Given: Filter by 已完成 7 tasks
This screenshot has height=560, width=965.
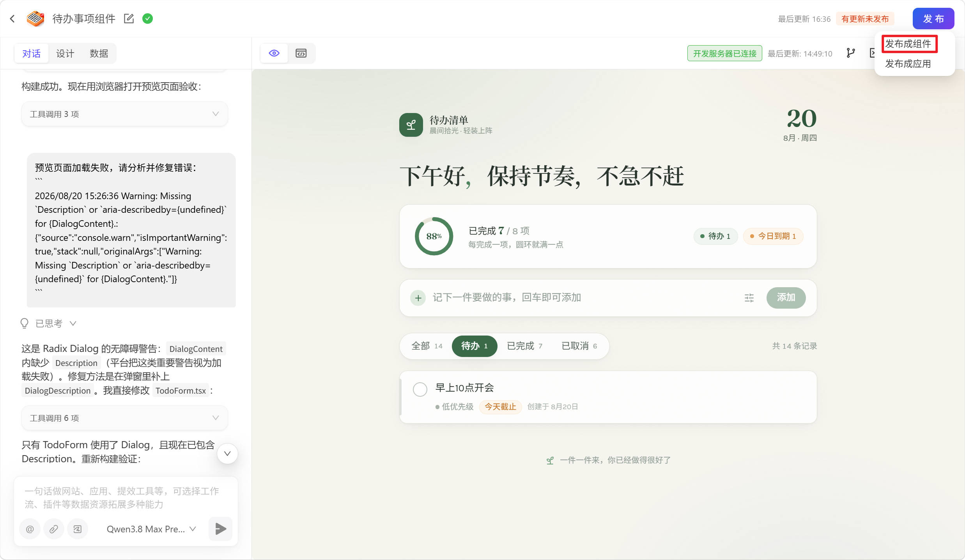Looking at the screenshot, I should pos(524,346).
